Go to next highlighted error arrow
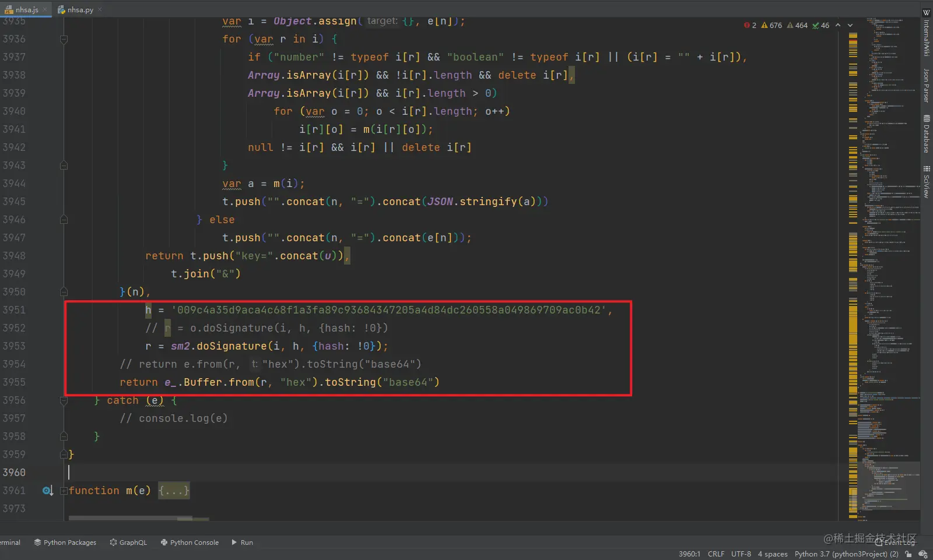The width and height of the screenshot is (933, 560). 850,25
